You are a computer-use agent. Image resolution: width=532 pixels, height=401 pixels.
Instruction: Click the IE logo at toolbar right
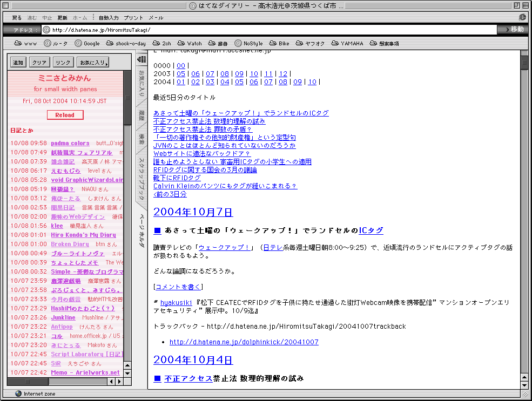522,17
